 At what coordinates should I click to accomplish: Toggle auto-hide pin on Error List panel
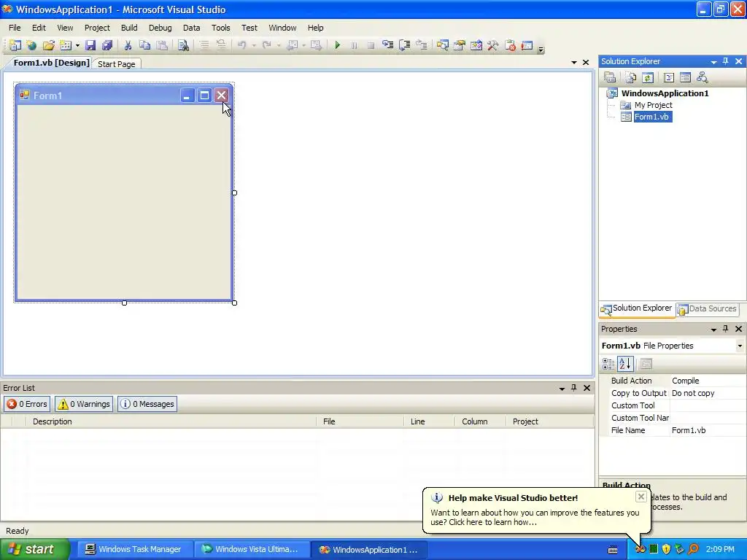point(574,388)
